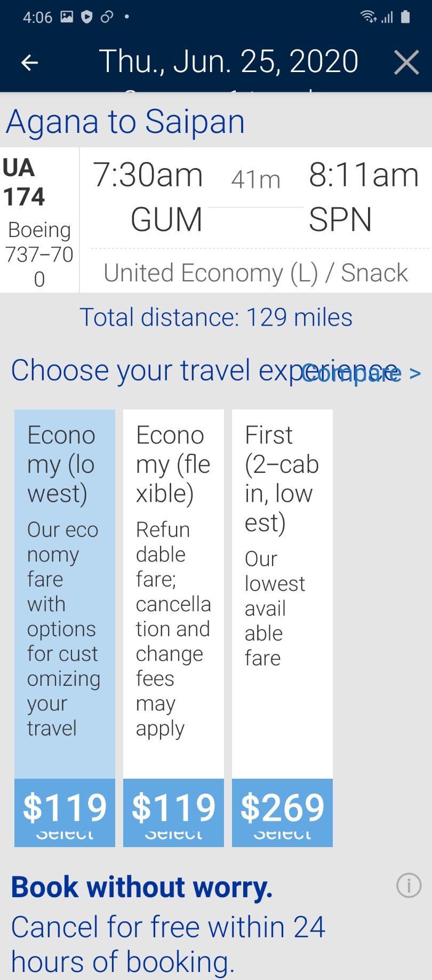Choose the First (2-cabin, lowest) fare card
The image size is (432, 980).
click(x=282, y=587)
